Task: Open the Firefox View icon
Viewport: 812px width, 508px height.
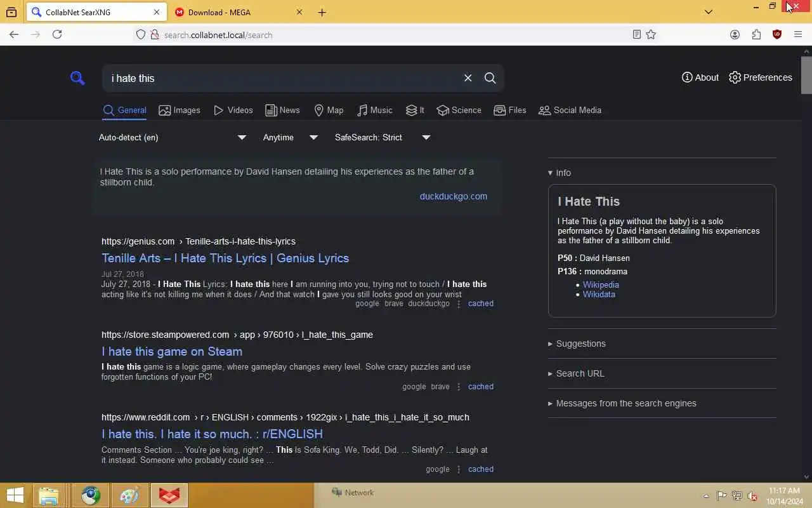Action: coord(11,12)
